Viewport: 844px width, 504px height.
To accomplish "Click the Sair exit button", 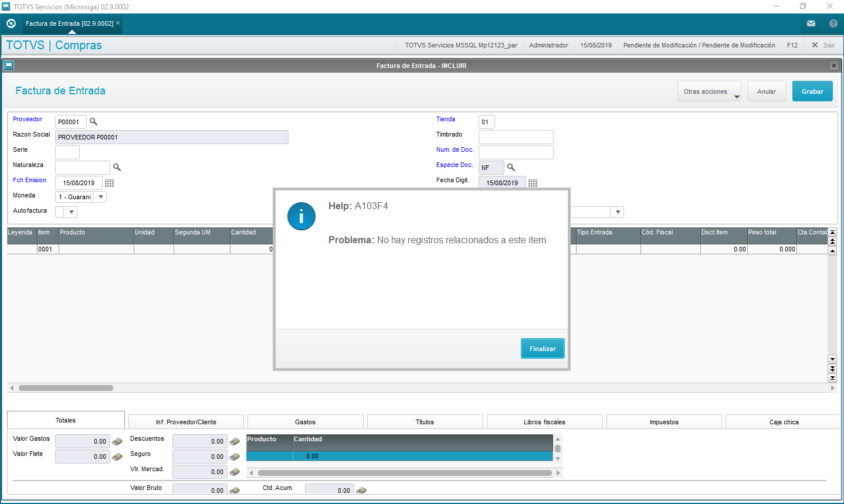I will (x=823, y=45).
